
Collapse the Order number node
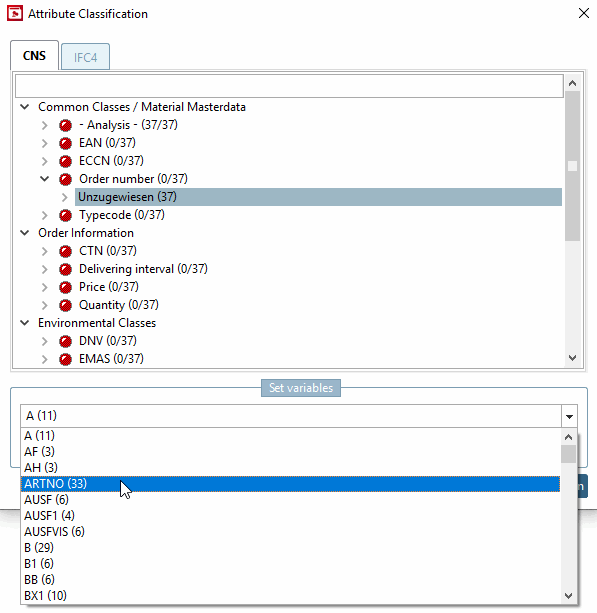(x=45, y=179)
